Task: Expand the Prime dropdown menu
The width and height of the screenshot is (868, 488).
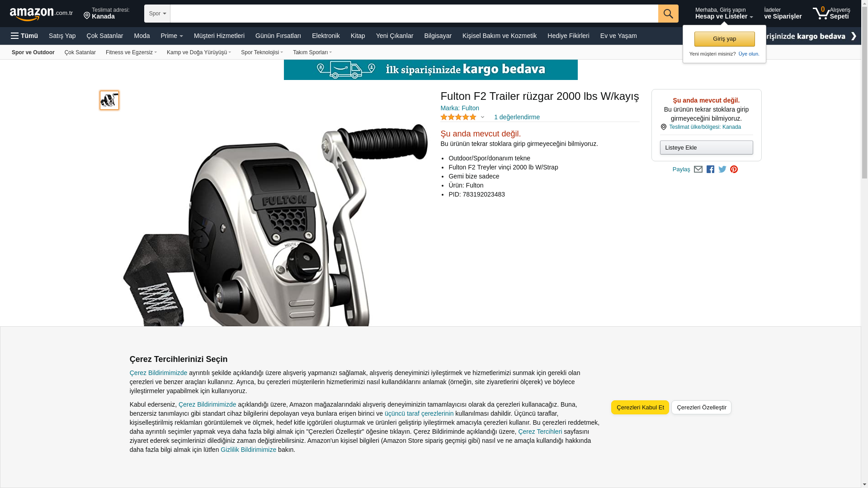Action: pyautogui.click(x=172, y=36)
